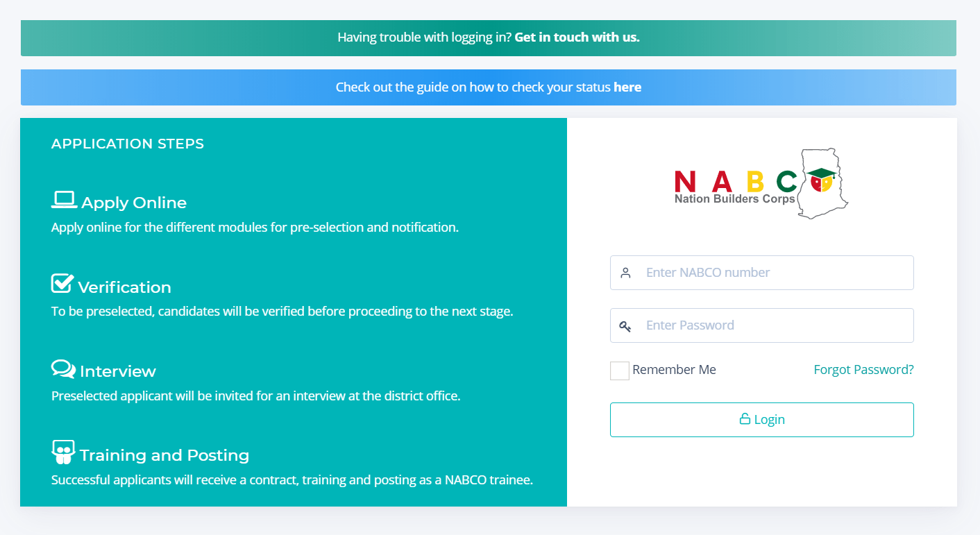The image size is (980, 535).
Task: Tick the Remember Me checkbox
Action: tap(619, 371)
